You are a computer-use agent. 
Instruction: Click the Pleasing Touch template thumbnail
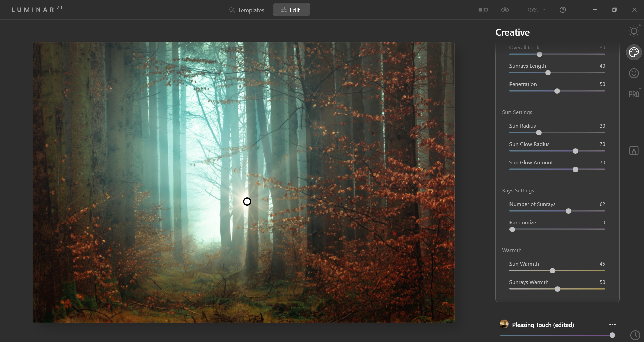[504, 324]
